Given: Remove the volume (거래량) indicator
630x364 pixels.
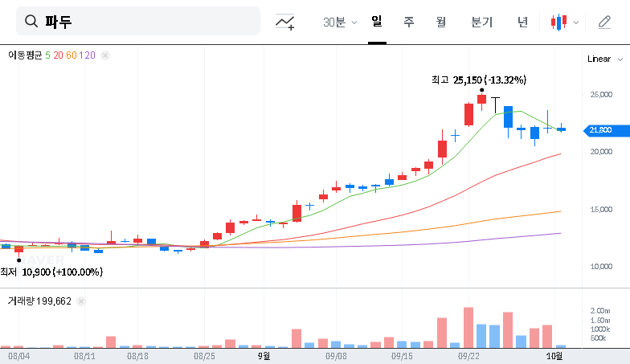Looking at the screenshot, I should pos(81,301).
